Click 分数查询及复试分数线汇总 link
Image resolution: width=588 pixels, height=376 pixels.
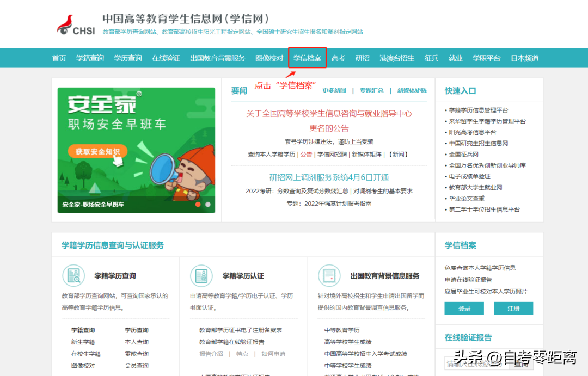[x=313, y=191]
